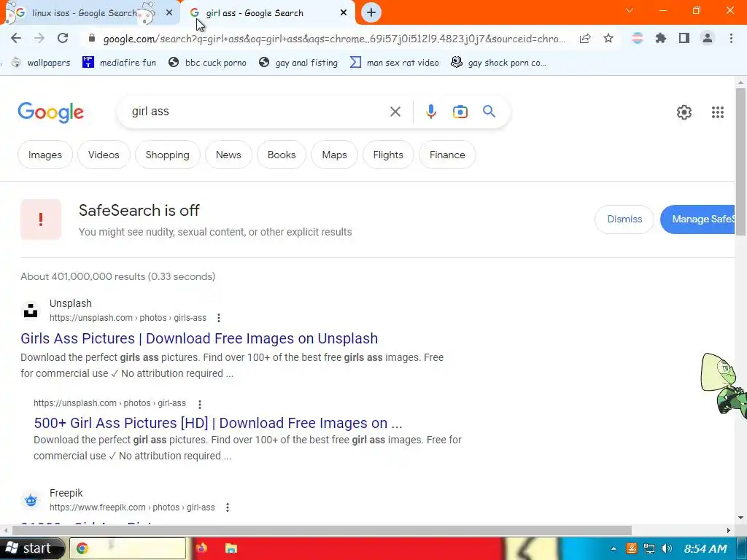This screenshot has width=747, height=560.
Task: Open a new tab
Action: coord(371,12)
